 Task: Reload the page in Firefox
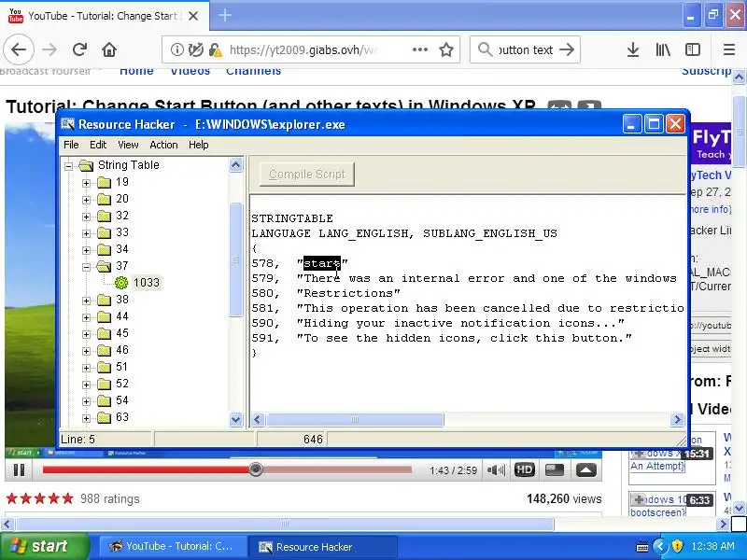coord(79,49)
